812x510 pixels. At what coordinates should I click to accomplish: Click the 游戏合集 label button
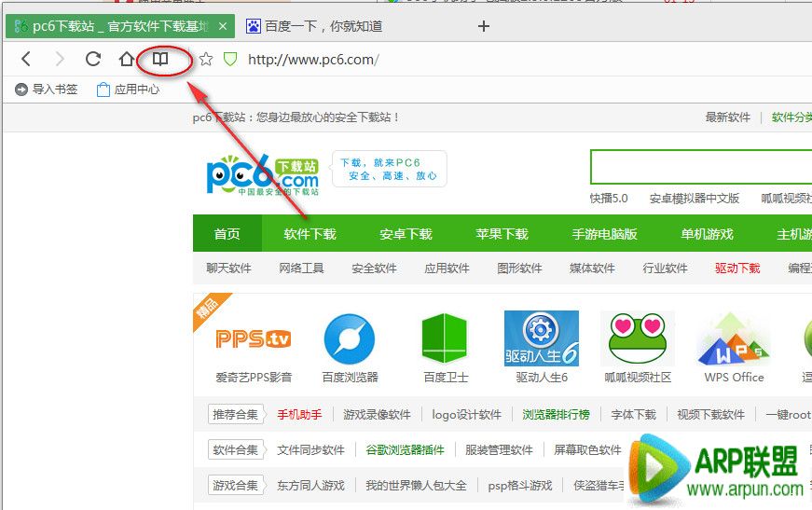click(236, 485)
